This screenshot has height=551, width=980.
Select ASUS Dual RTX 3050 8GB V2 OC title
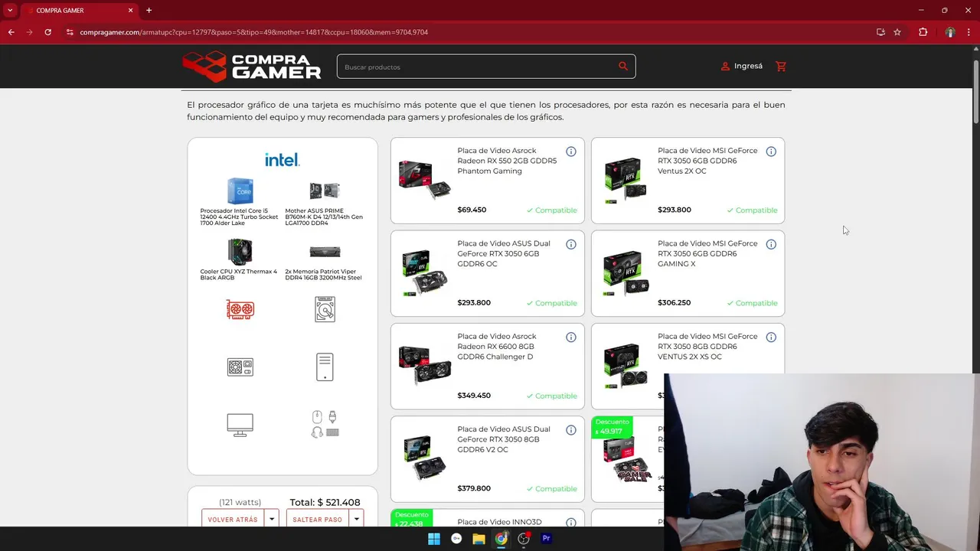coord(504,439)
